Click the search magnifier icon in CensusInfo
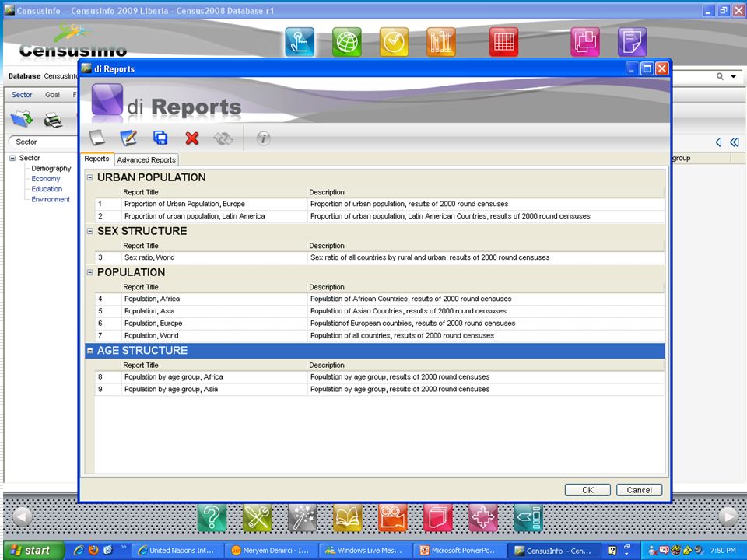 721,76
